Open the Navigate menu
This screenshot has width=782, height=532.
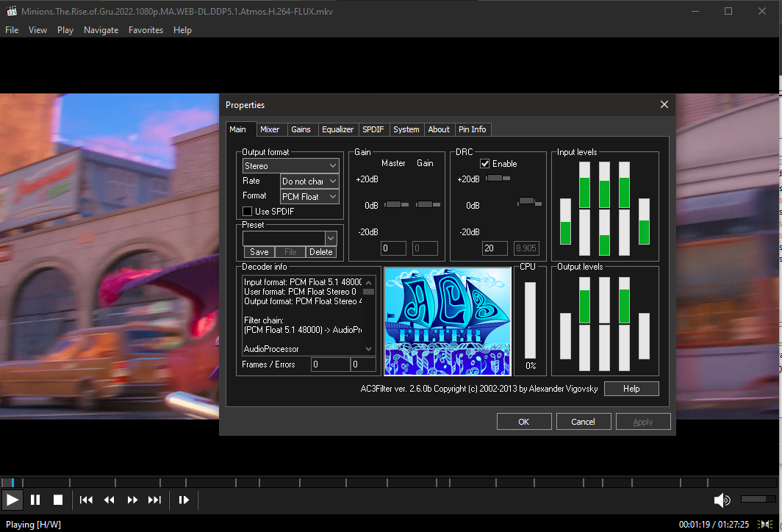click(x=101, y=30)
